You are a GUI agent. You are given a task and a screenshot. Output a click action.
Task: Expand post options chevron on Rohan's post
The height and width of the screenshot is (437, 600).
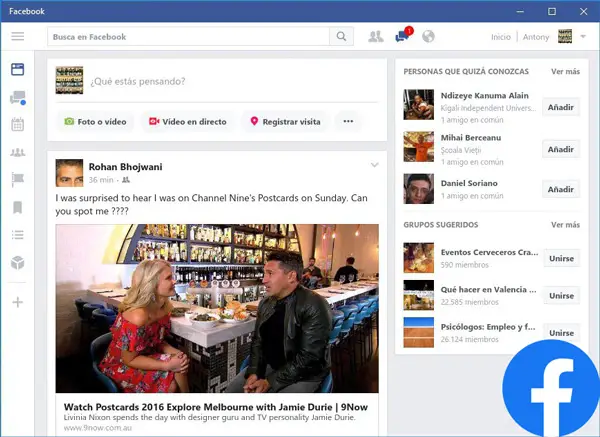coord(375,165)
